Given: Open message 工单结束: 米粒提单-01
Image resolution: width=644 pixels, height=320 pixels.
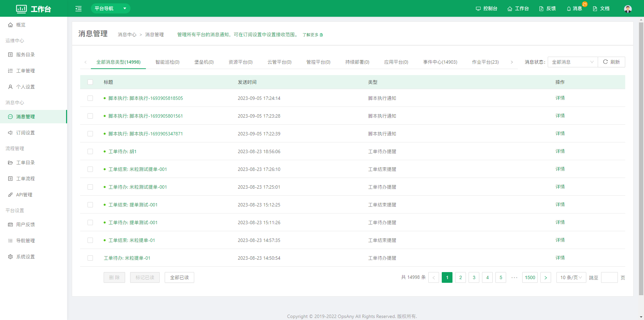Looking at the screenshot, I should pyautogui.click(x=131, y=240).
